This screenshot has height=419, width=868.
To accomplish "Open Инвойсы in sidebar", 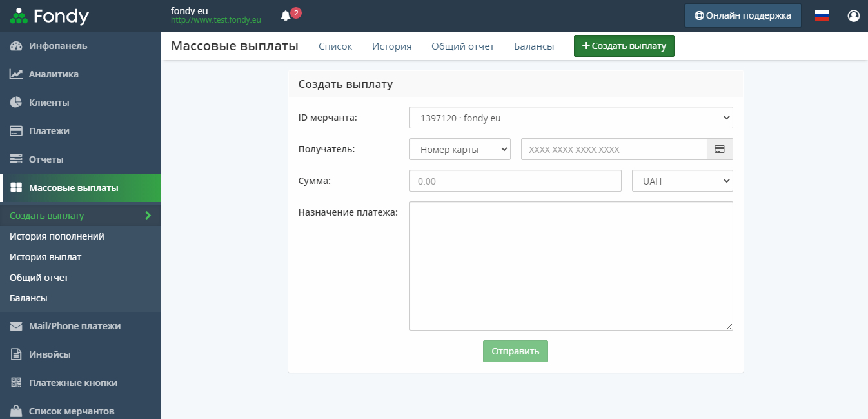I will (x=81, y=354).
